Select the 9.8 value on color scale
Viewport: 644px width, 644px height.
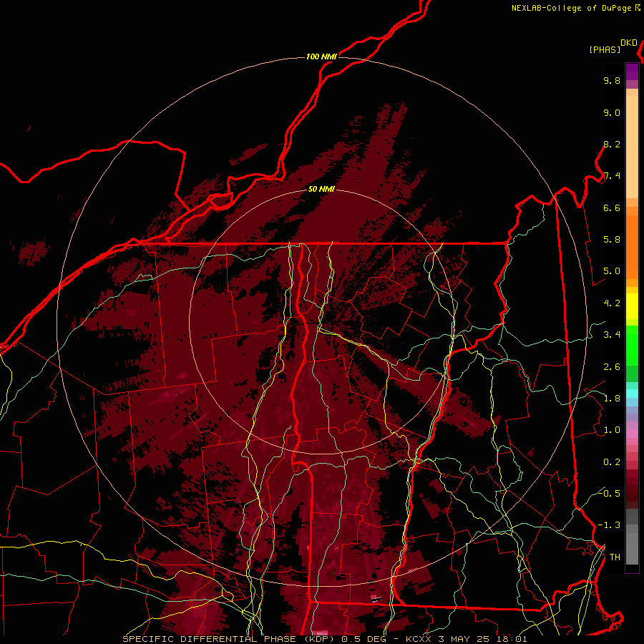point(612,80)
